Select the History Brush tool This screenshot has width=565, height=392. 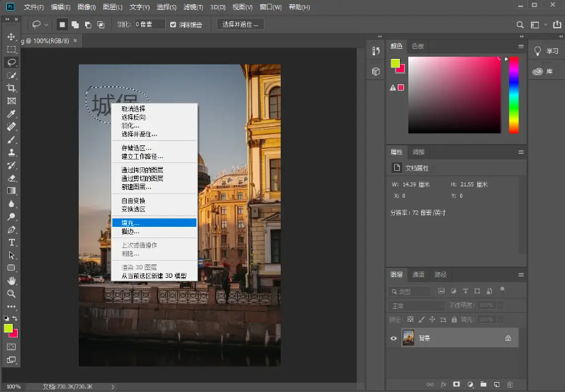click(11, 165)
